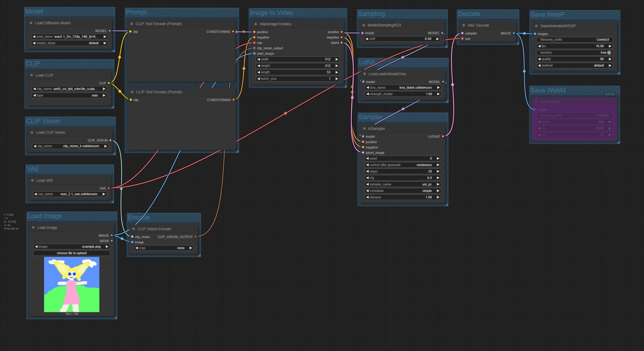Click the Load Image MASK output socket

(x=112, y=241)
